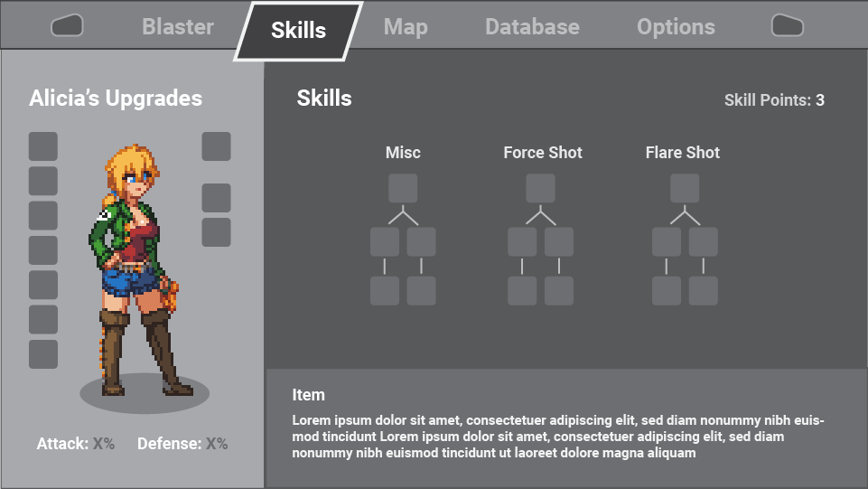This screenshot has width=868, height=489.
Task: Switch to the Map tab
Action: tap(406, 26)
